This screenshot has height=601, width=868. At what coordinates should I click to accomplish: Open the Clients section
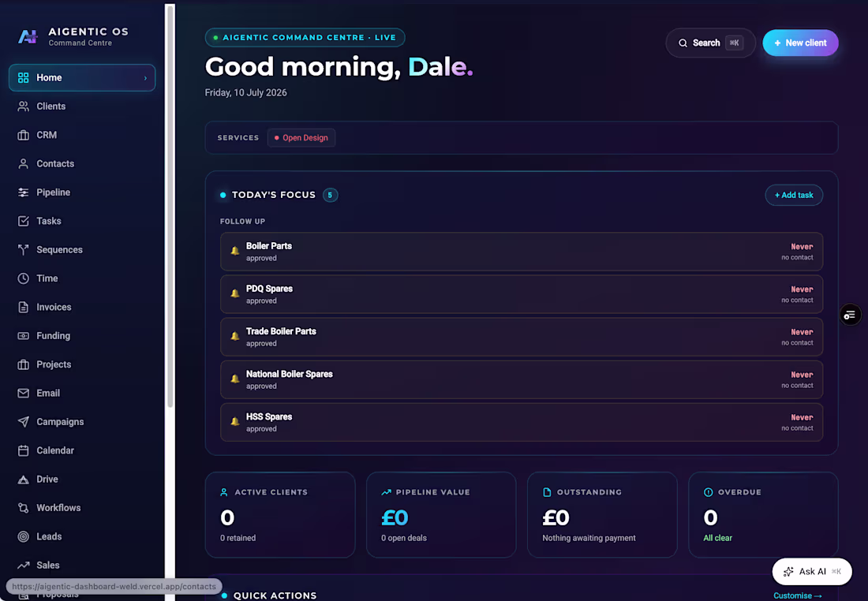click(82, 106)
